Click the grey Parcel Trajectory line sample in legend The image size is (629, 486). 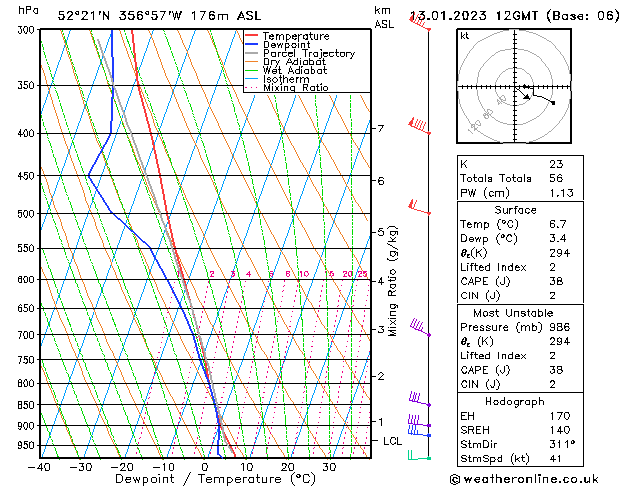tap(252, 53)
